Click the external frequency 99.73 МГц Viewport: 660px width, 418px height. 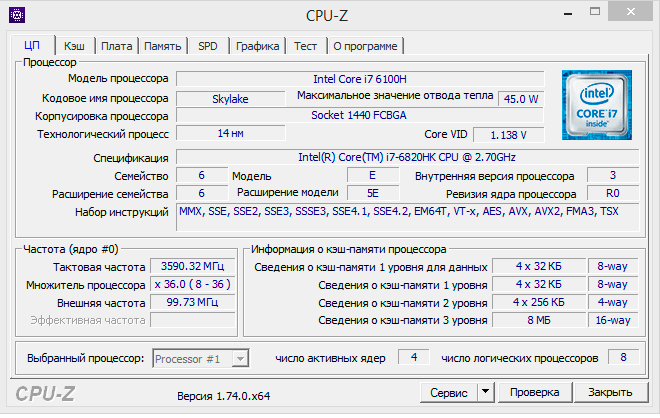(x=192, y=302)
